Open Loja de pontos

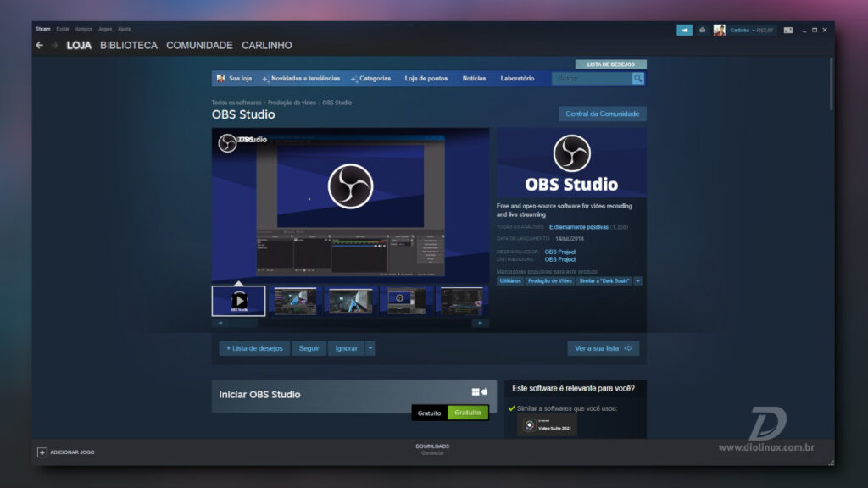coord(426,79)
